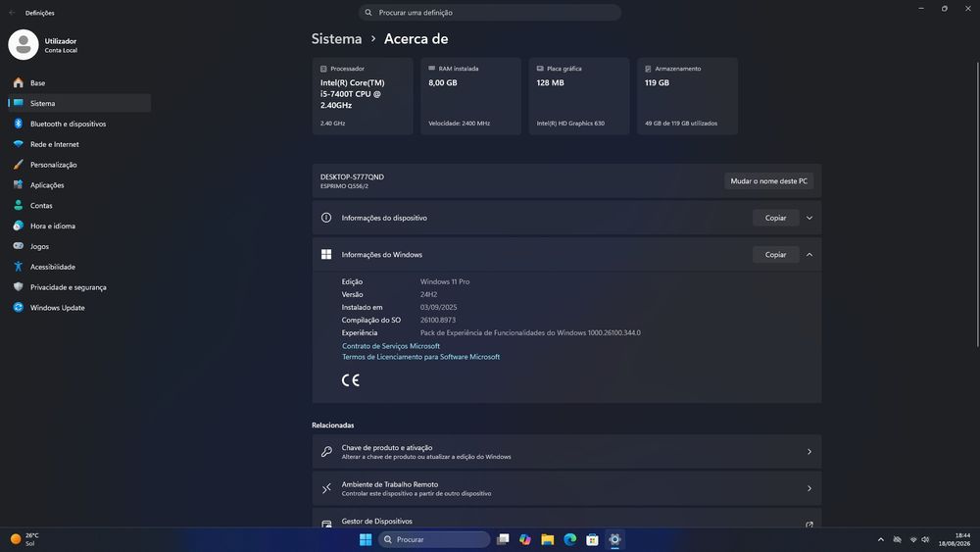This screenshot has width=980, height=552.
Task: Click the back arrow beside Definições
Action: (12, 13)
